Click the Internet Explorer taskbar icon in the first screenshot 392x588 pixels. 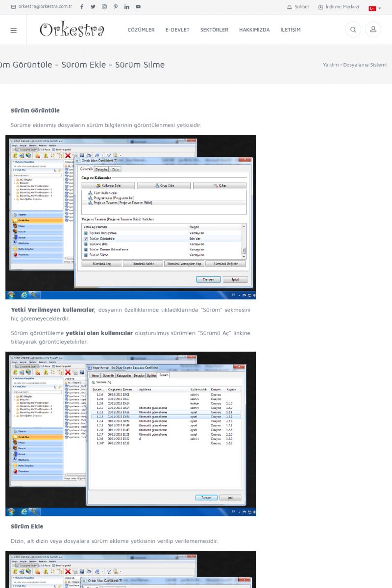(23, 295)
